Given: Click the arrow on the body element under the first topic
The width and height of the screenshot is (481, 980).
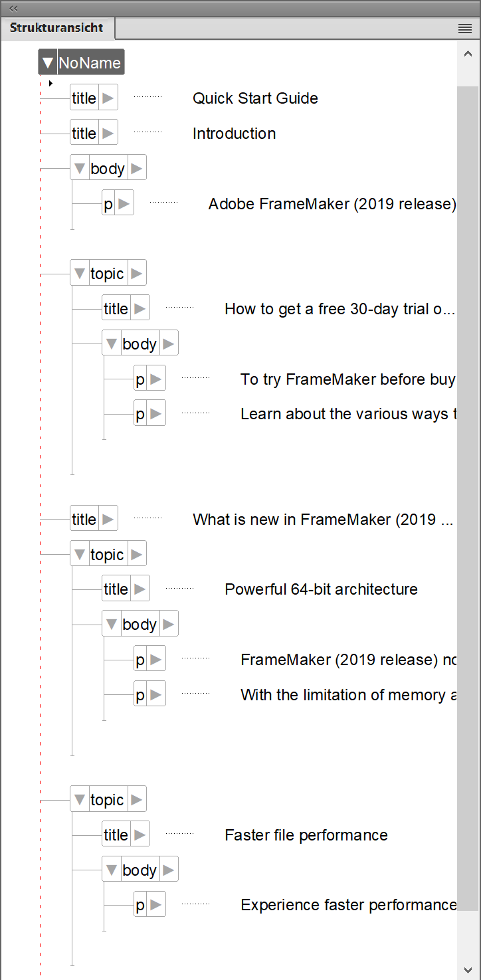Looking at the screenshot, I should click(169, 342).
